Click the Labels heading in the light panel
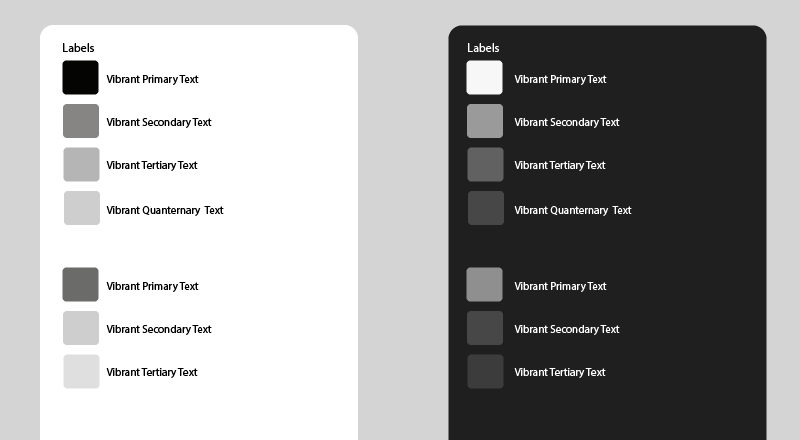The image size is (800, 440). pos(78,48)
